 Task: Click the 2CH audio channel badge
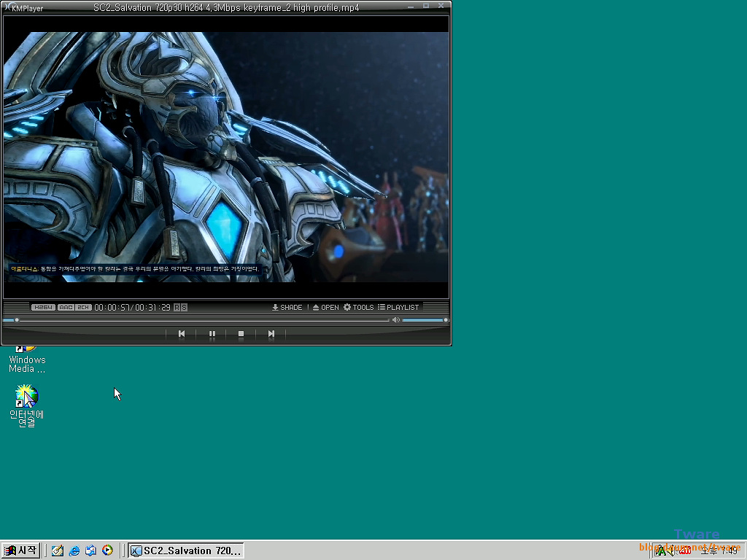[x=83, y=307]
